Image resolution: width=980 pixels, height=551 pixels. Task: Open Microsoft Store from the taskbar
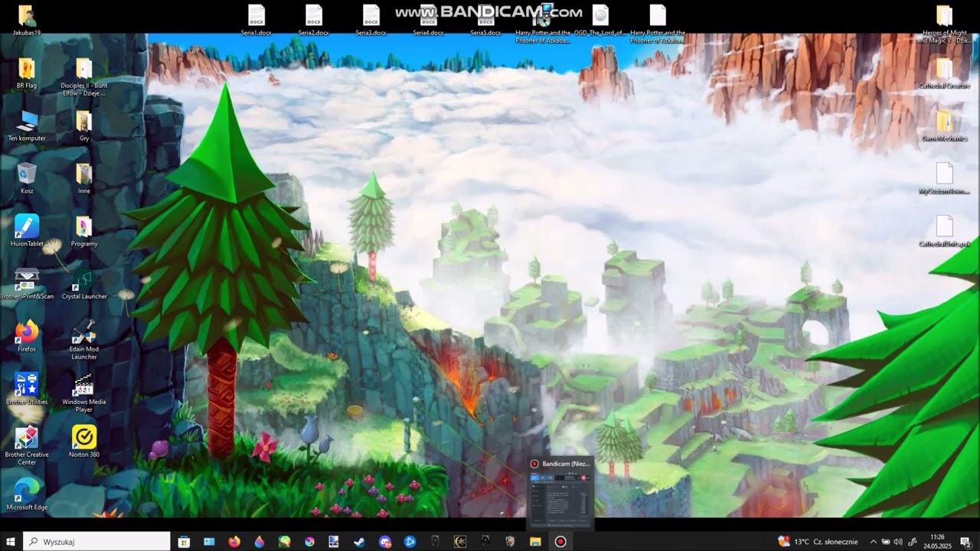(x=184, y=541)
